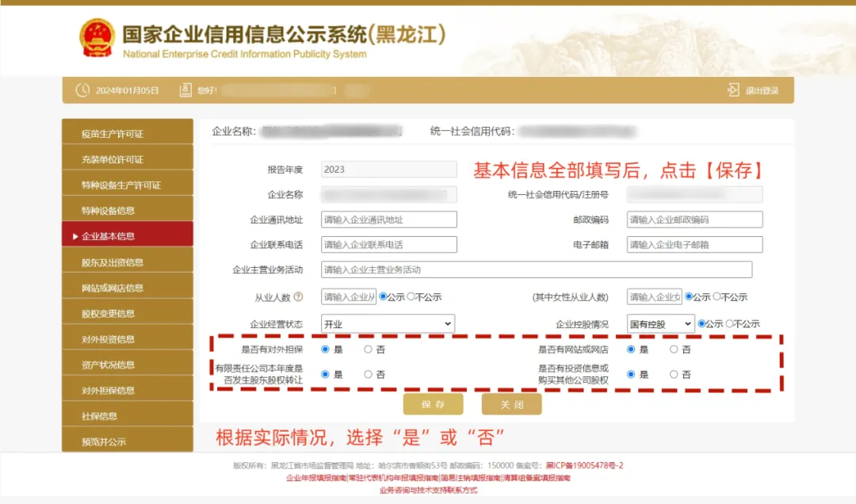Open 疫苗生产许可证 in the sidebar
The width and height of the screenshot is (856, 504).
pyautogui.click(x=128, y=134)
